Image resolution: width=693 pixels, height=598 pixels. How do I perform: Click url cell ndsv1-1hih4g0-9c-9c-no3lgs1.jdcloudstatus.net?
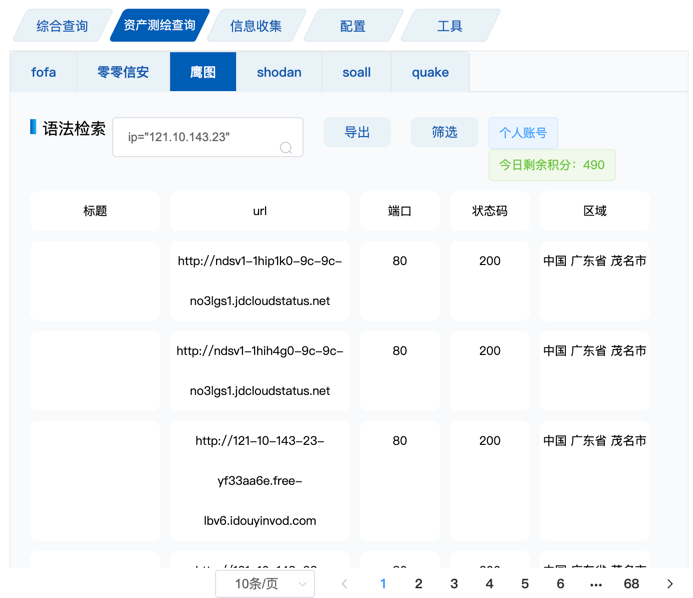pos(260,371)
